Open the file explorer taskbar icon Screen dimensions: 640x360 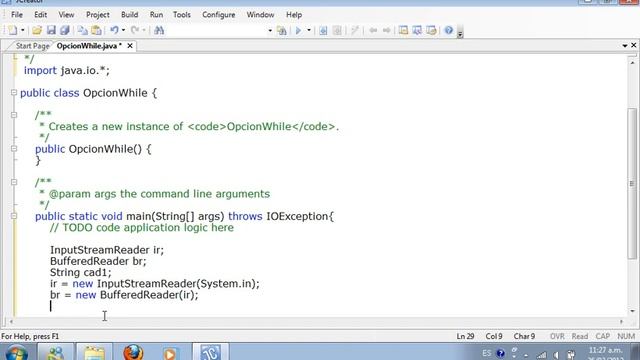(x=94, y=352)
